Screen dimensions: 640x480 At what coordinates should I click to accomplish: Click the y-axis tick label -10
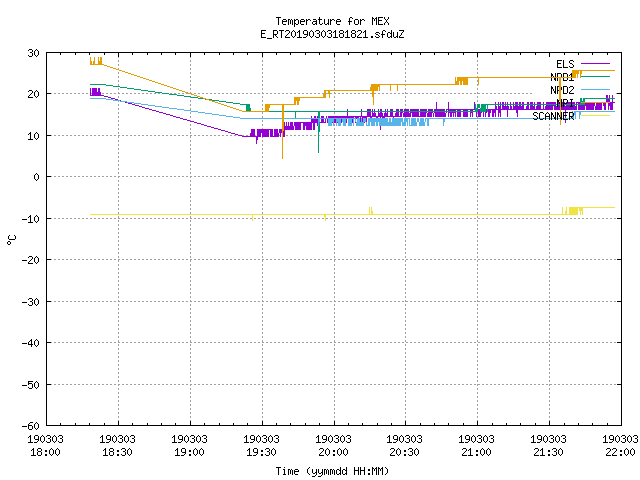31,219
